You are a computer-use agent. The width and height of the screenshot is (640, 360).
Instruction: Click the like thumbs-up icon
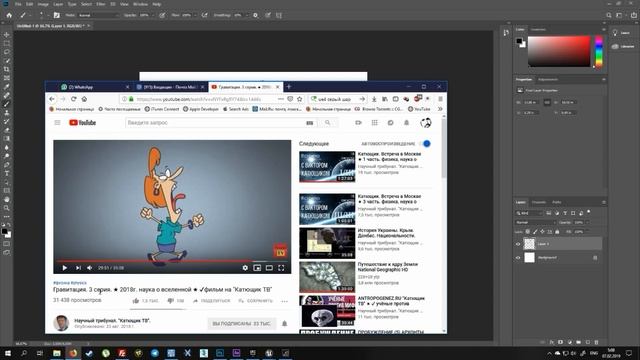click(x=136, y=301)
